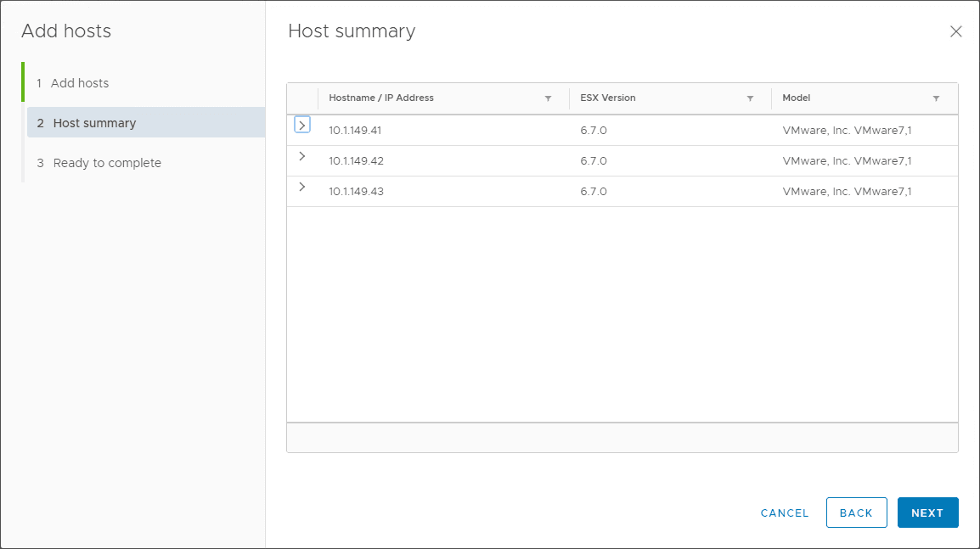Filter the ESX Version column
Viewport: 980px width, 549px height.
[x=750, y=98]
